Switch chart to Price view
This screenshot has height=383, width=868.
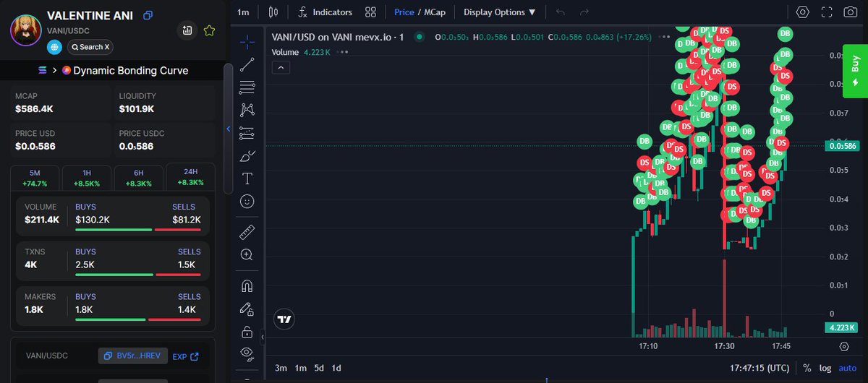pos(404,12)
